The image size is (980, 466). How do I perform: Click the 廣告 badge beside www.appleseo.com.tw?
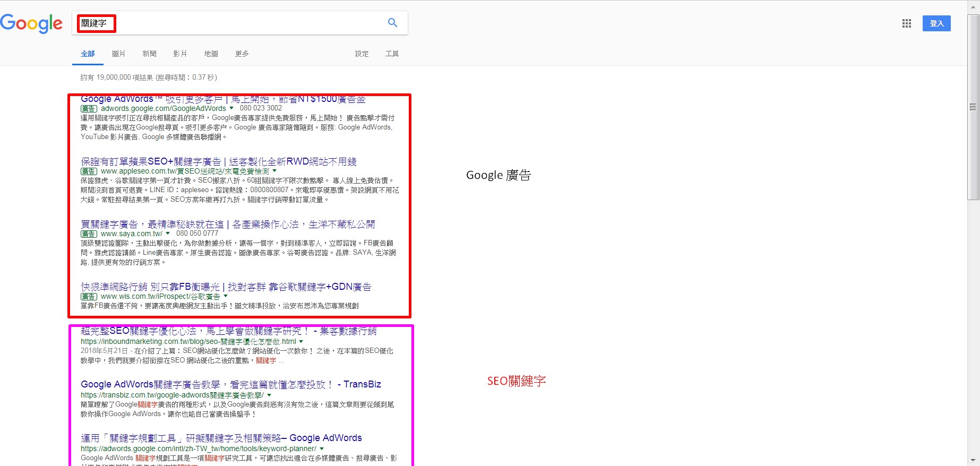coord(89,171)
